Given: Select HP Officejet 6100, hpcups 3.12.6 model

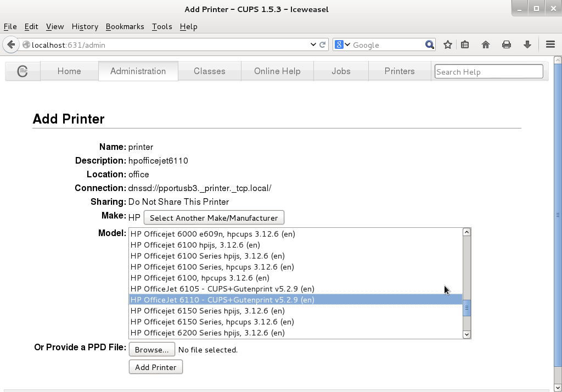Looking at the screenshot, I should tap(296, 278).
